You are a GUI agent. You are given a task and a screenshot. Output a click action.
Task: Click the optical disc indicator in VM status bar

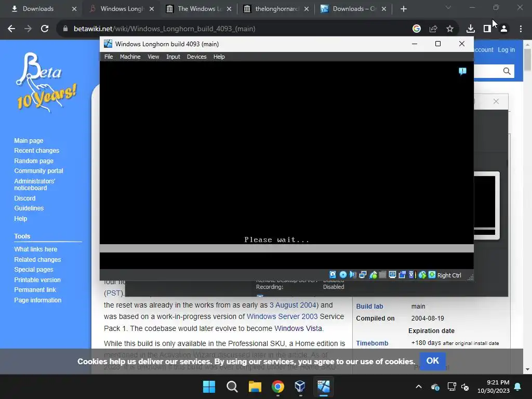coord(343,275)
